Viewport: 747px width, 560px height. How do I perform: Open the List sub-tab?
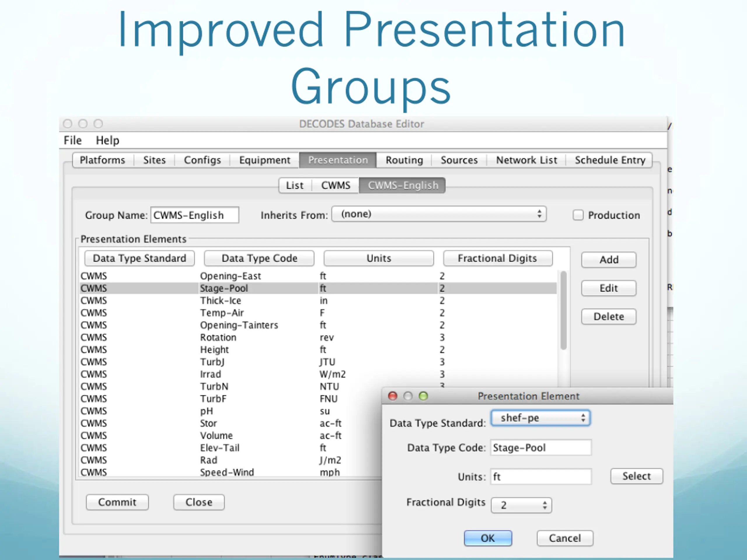tap(294, 185)
